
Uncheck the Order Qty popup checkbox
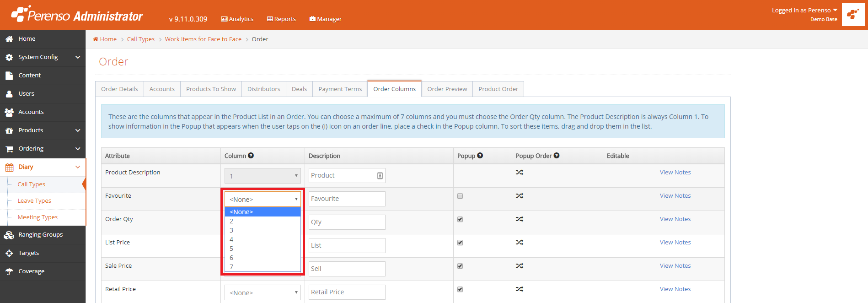pos(460,219)
